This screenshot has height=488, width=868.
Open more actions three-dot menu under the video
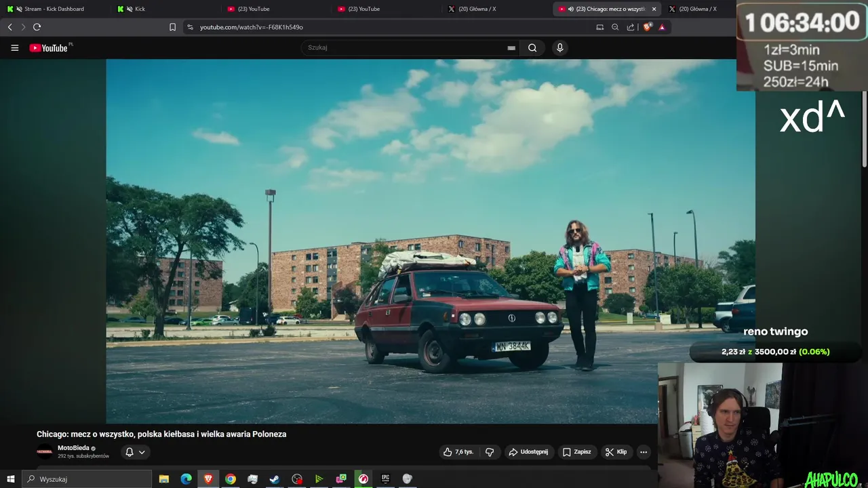click(644, 452)
